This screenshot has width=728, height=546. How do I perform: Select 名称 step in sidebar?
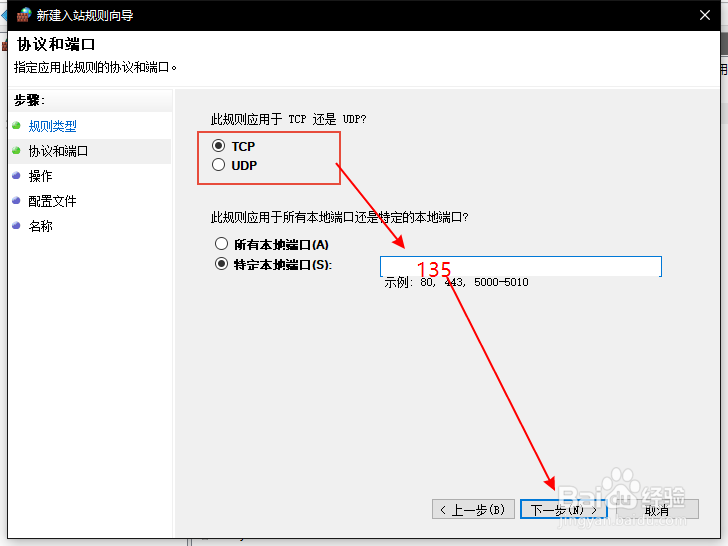(40, 226)
